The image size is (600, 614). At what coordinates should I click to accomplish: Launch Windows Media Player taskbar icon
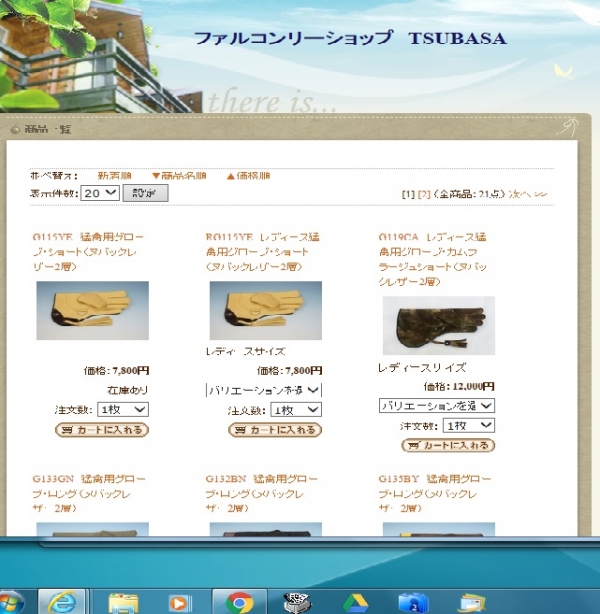point(180,601)
